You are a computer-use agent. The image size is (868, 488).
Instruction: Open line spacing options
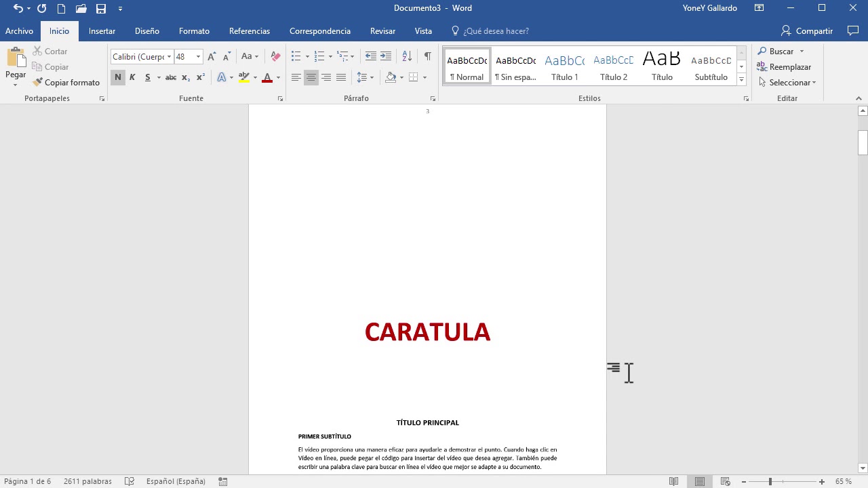[366, 77]
